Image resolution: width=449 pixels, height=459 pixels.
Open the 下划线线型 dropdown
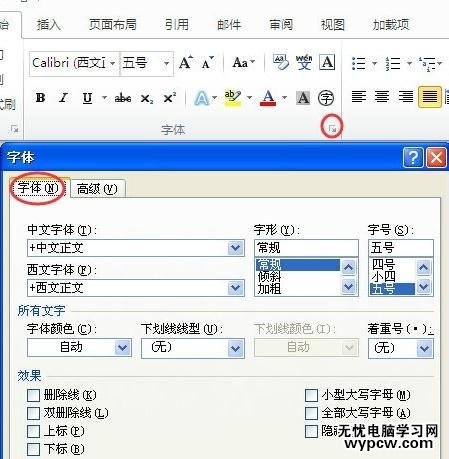[x=235, y=348]
